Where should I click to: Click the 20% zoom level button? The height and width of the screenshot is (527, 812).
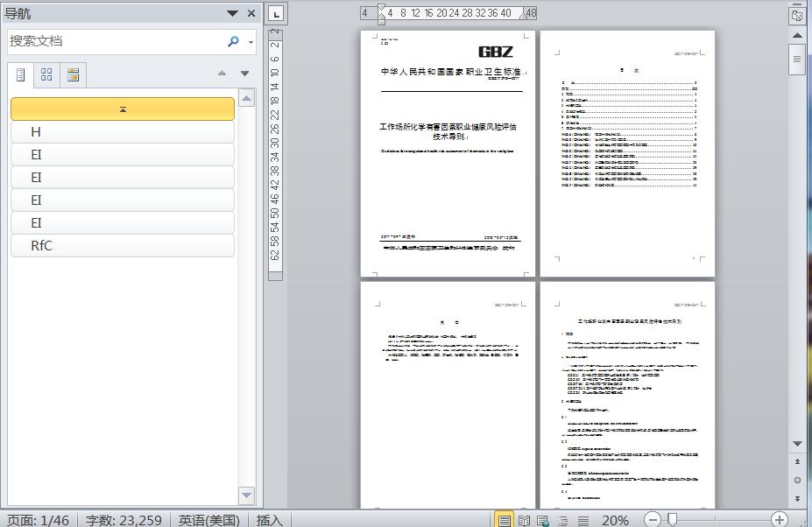click(x=615, y=520)
